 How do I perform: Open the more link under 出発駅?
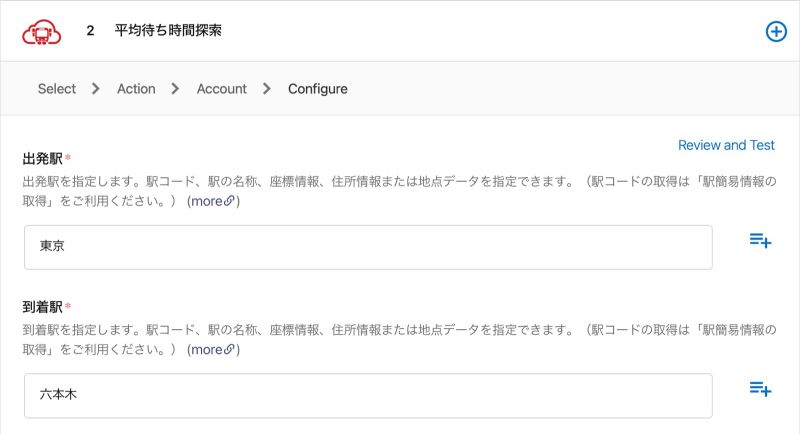[x=213, y=201]
